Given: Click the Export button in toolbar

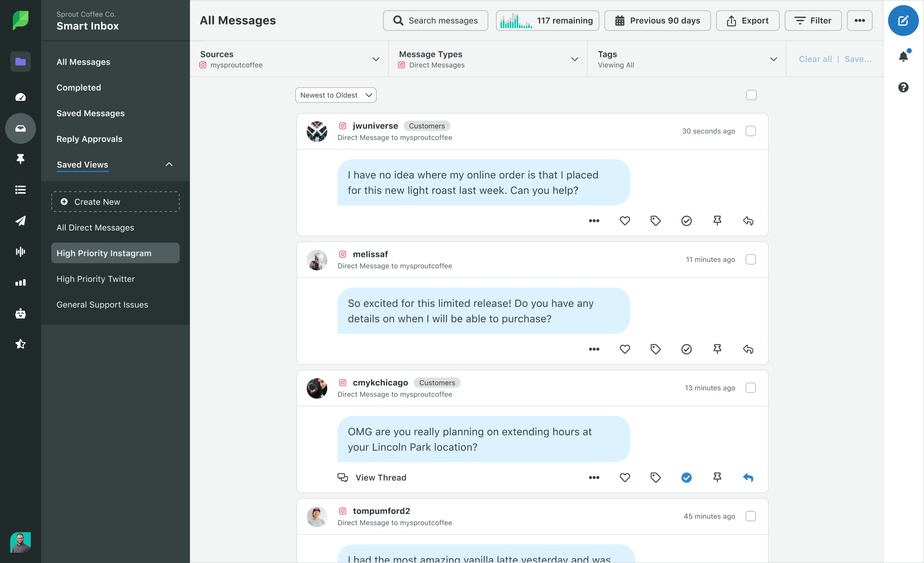Looking at the screenshot, I should [x=747, y=20].
